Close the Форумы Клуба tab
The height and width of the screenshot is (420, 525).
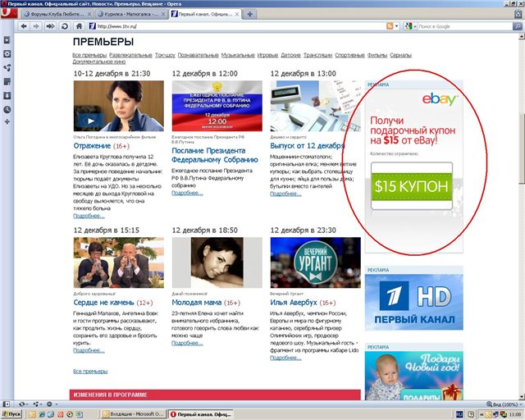pyautogui.click(x=89, y=15)
